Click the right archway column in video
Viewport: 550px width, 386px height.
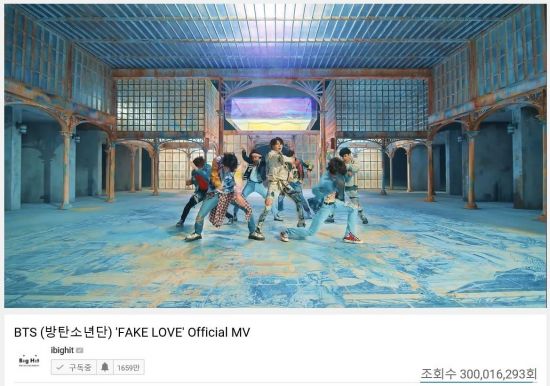(x=471, y=168)
